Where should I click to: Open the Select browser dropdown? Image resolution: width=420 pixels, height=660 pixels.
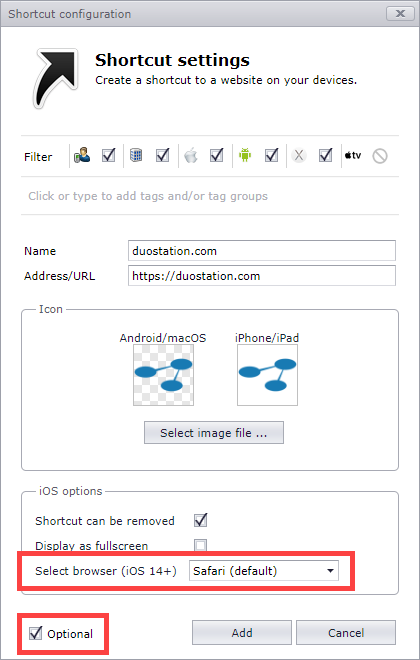click(263, 571)
